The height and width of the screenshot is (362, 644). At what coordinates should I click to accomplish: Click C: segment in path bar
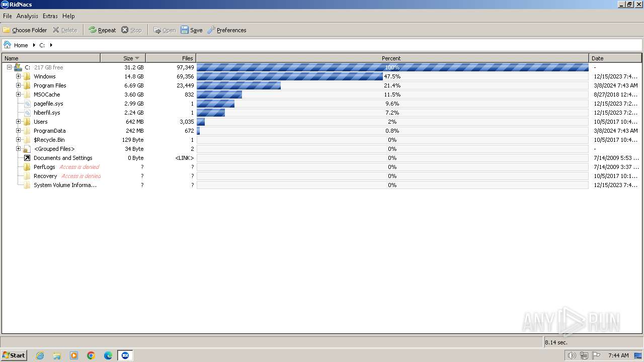click(42, 45)
